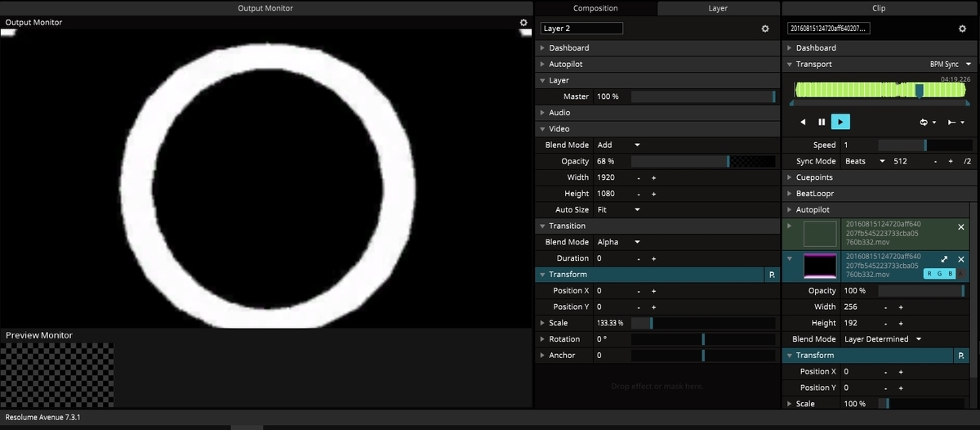The height and width of the screenshot is (430, 980).
Task: Increase layer Position X with plus
Action: click(653, 291)
